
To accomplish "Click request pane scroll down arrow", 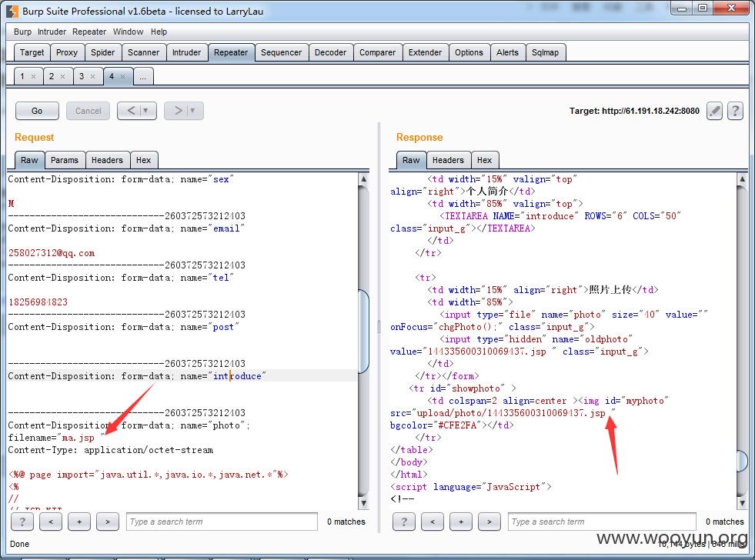I will (x=364, y=503).
